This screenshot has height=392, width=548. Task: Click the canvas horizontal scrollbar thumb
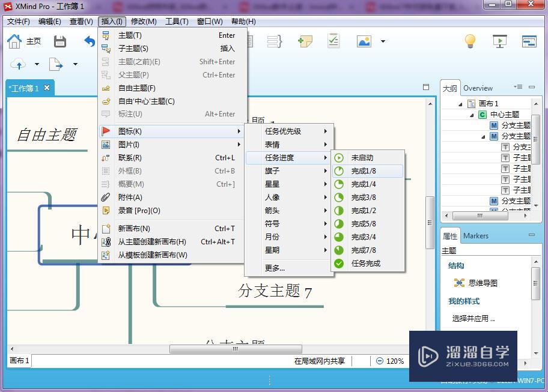coord(236,349)
